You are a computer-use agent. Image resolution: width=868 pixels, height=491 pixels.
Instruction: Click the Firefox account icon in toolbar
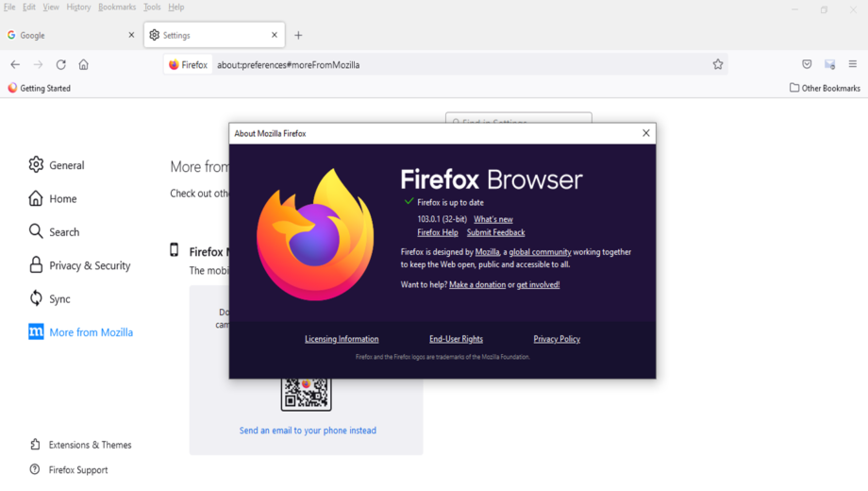point(830,64)
